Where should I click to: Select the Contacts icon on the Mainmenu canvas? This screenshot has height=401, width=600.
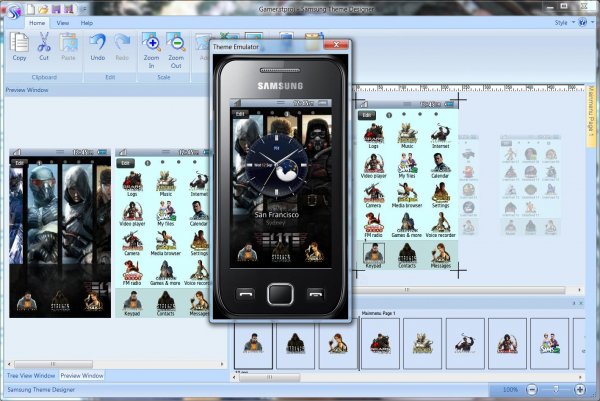407,255
